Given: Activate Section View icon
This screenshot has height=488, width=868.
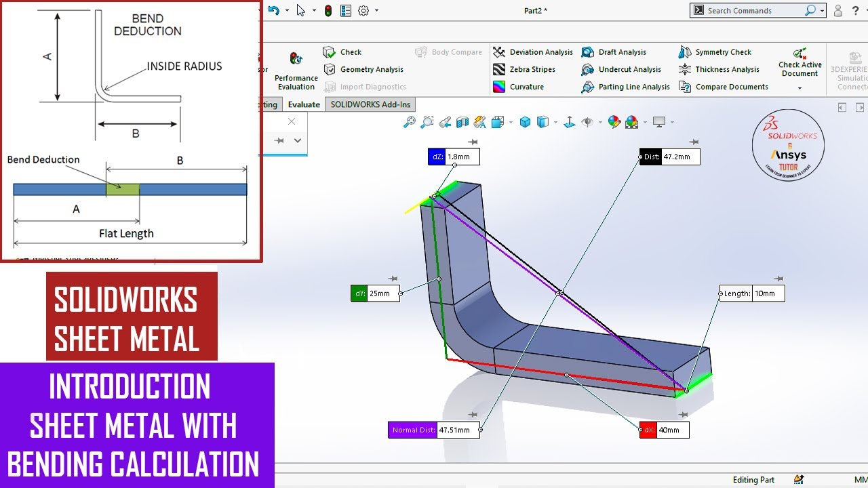Looking at the screenshot, I should pyautogui.click(x=462, y=122).
